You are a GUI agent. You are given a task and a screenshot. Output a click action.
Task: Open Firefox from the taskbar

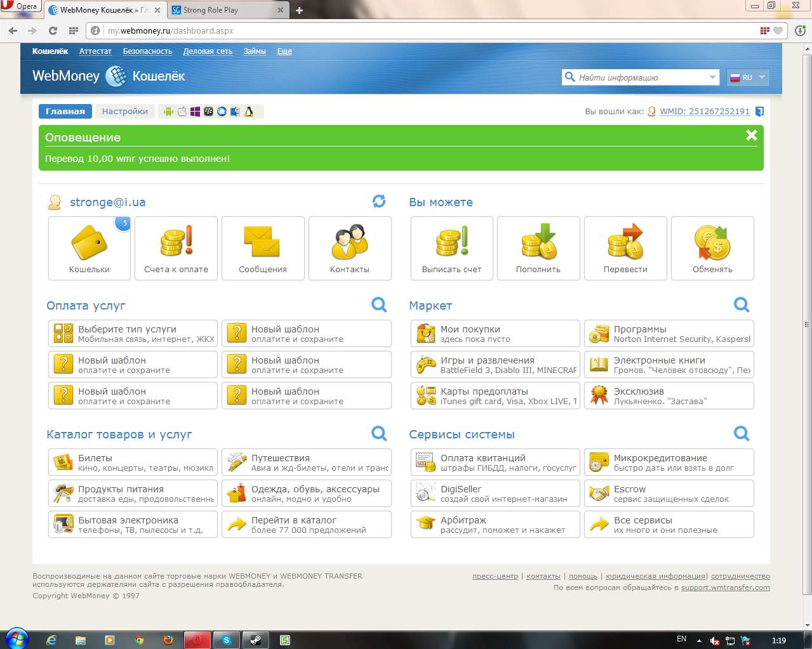pos(168,640)
